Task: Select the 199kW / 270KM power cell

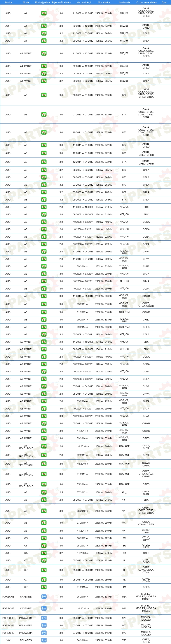Action: click(104, 553)
